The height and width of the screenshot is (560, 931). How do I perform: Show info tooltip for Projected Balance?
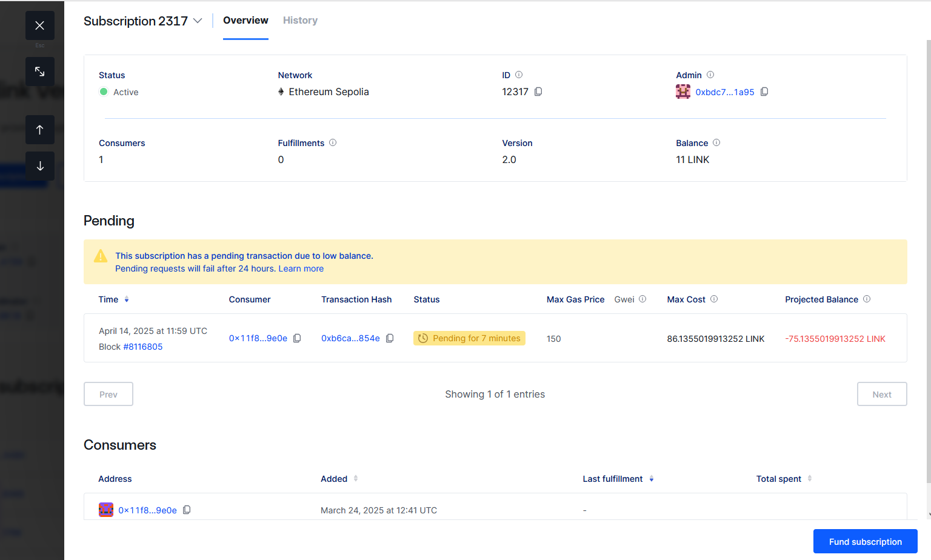(x=867, y=299)
